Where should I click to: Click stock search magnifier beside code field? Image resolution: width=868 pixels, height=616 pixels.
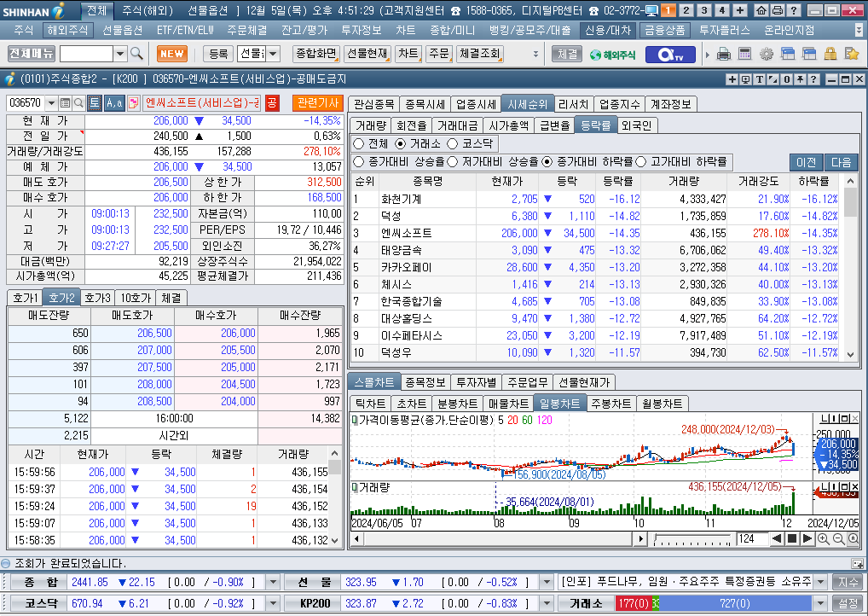78,102
